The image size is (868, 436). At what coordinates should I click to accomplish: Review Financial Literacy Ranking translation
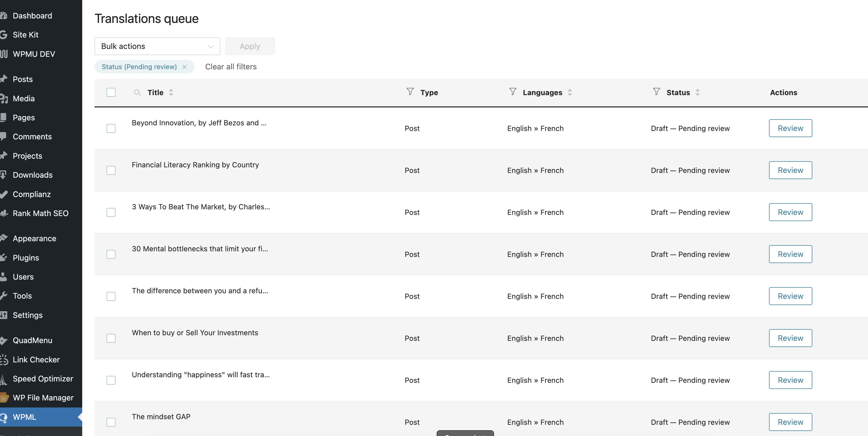coord(791,170)
